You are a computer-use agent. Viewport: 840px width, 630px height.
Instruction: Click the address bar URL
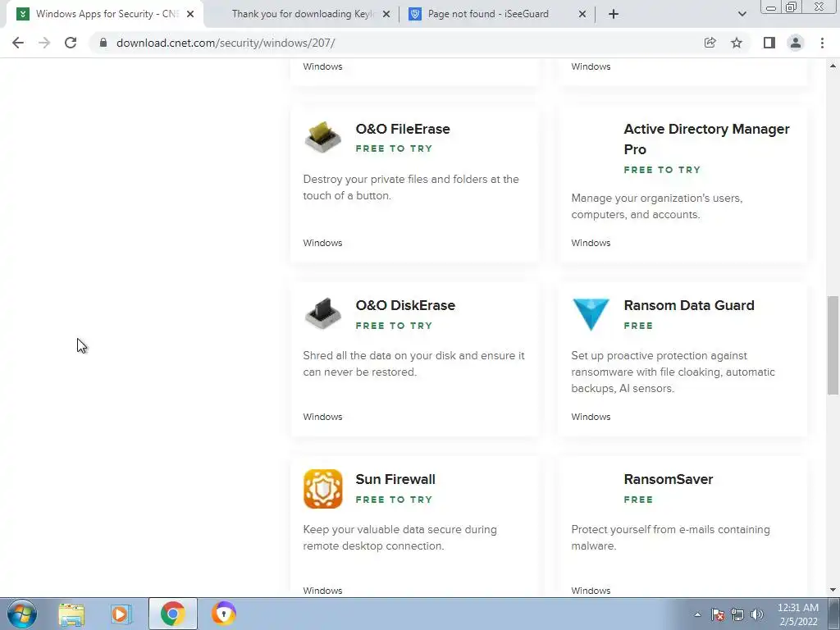click(226, 43)
